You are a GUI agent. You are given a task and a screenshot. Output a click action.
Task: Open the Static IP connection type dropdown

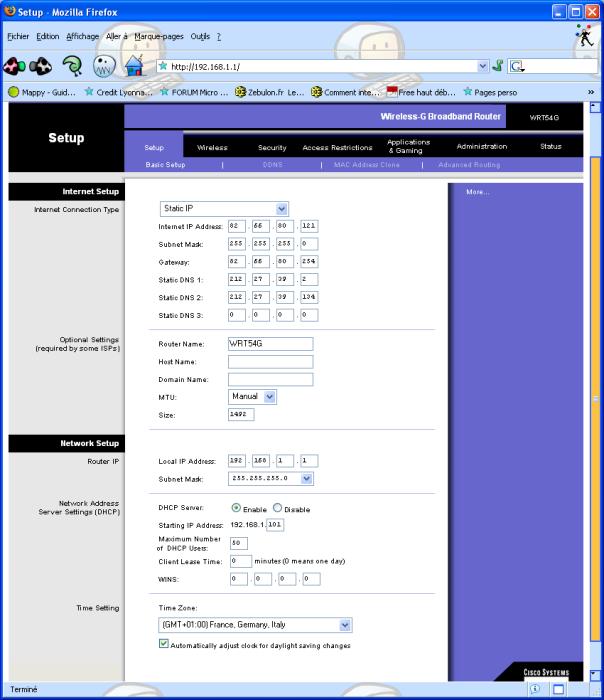point(224,208)
